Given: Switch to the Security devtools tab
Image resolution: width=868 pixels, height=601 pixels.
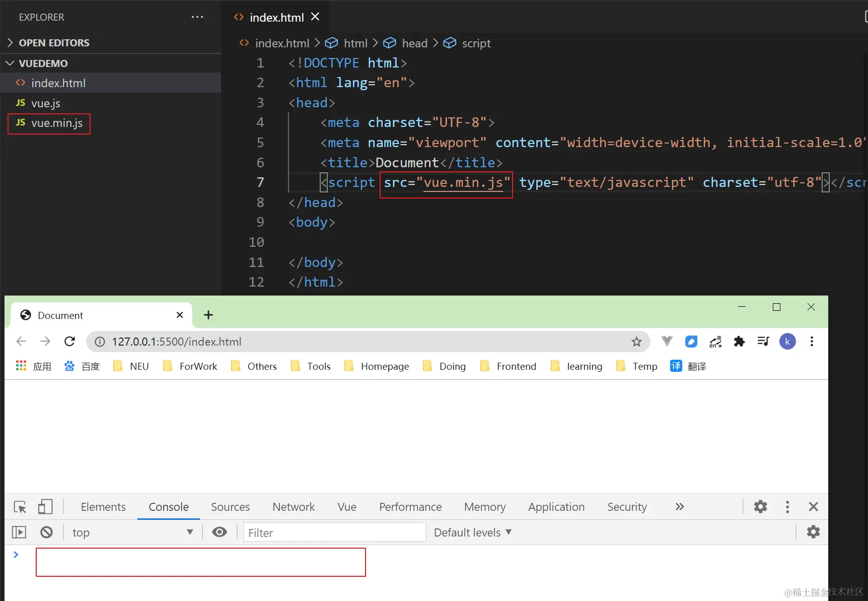Looking at the screenshot, I should 627,507.
